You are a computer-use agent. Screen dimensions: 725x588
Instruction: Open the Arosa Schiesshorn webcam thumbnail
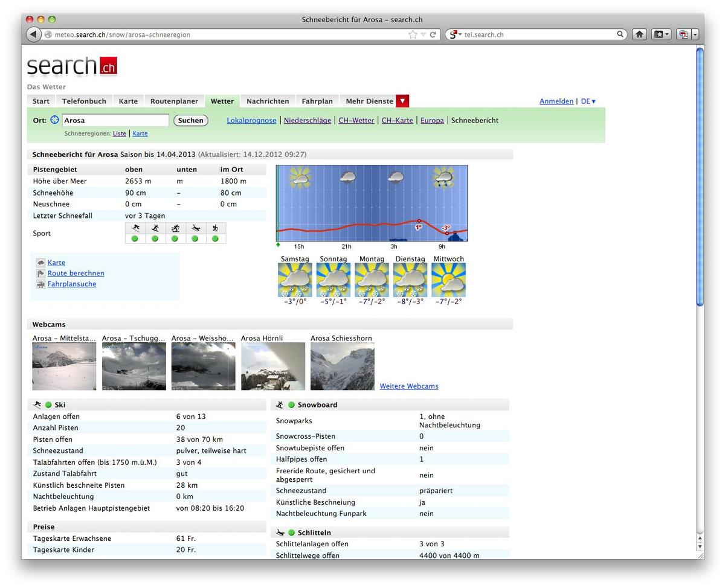click(343, 366)
